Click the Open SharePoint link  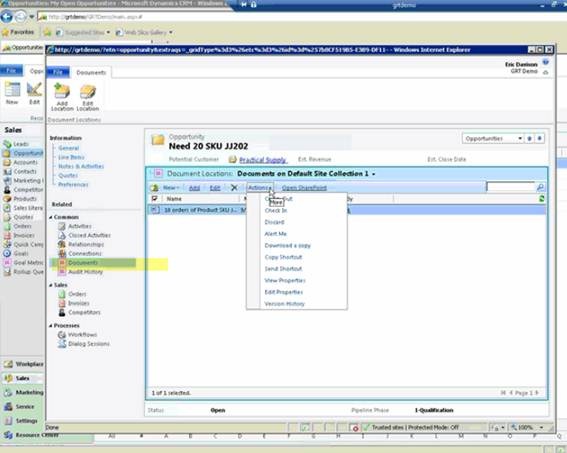[x=304, y=188]
